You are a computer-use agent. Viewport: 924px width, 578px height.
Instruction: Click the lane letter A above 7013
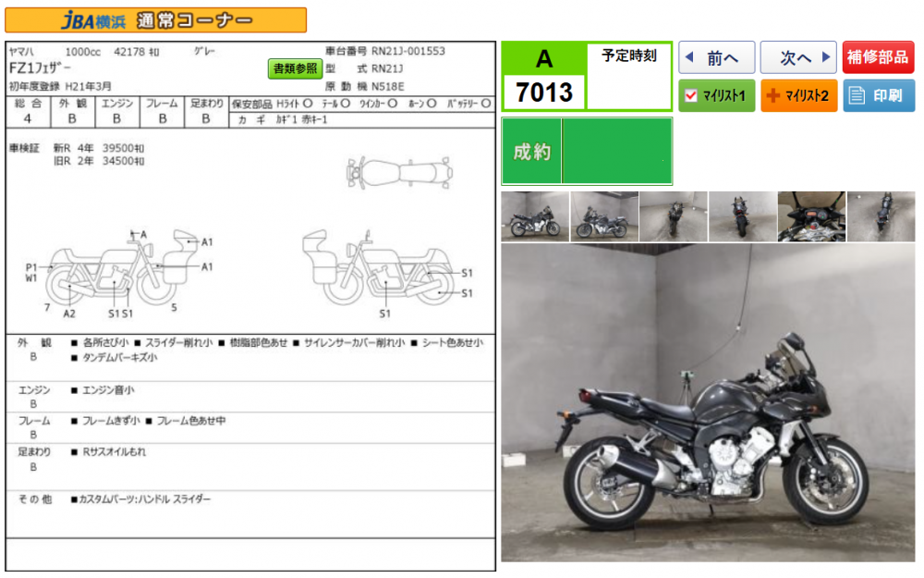tap(544, 59)
